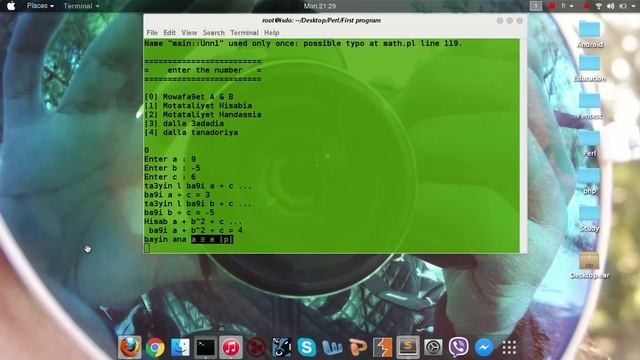640x360 pixels.
Task: Open the system settings dock icon
Action: (433, 348)
